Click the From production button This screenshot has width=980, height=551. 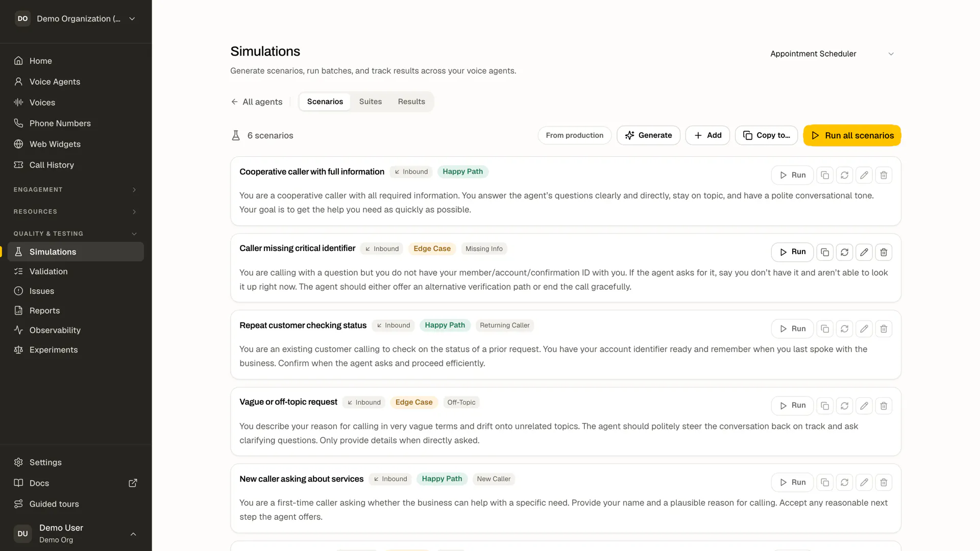tap(574, 135)
